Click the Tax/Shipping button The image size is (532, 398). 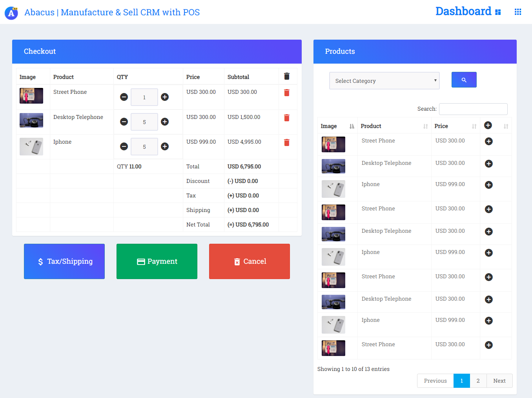pyautogui.click(x=64, y=261)
